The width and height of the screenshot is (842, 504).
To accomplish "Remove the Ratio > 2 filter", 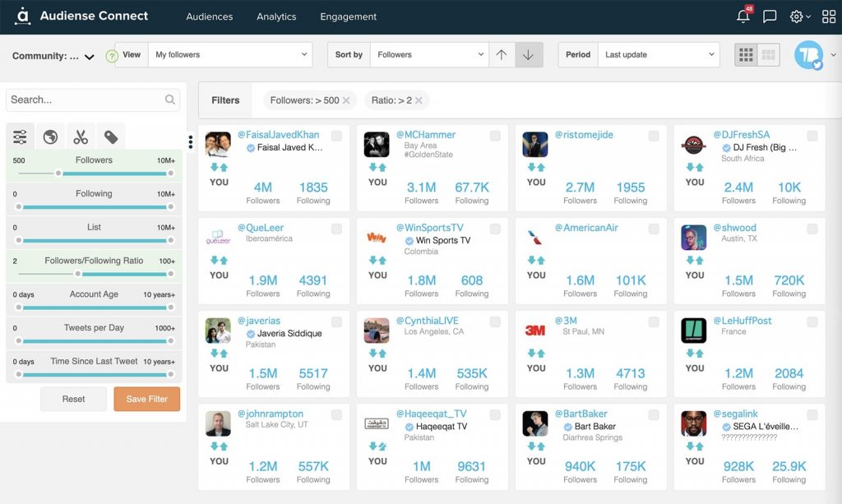I will coord(419,100).
